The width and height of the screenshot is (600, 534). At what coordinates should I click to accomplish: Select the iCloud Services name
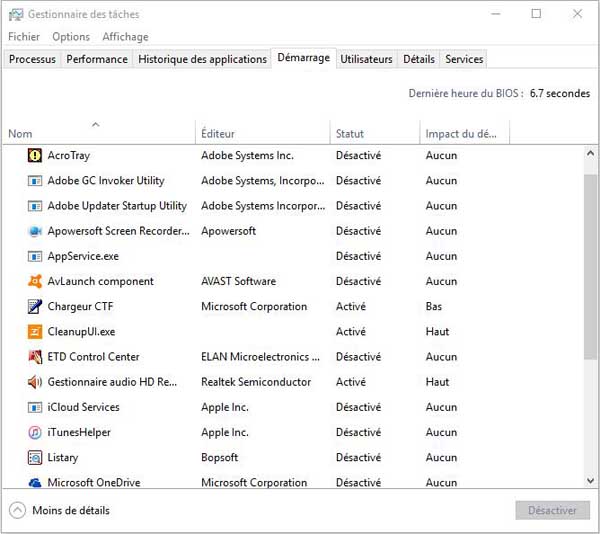pyautogui.click(x=83, y=407)
